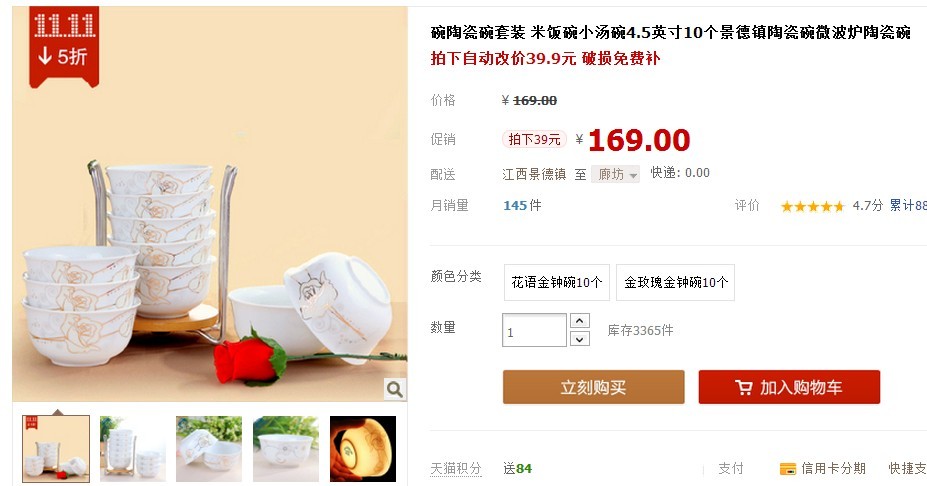This screenshot has width=927, height=486.
Task: Click the 拍下39元 promotion tag
Action: (x=534, y=139)
